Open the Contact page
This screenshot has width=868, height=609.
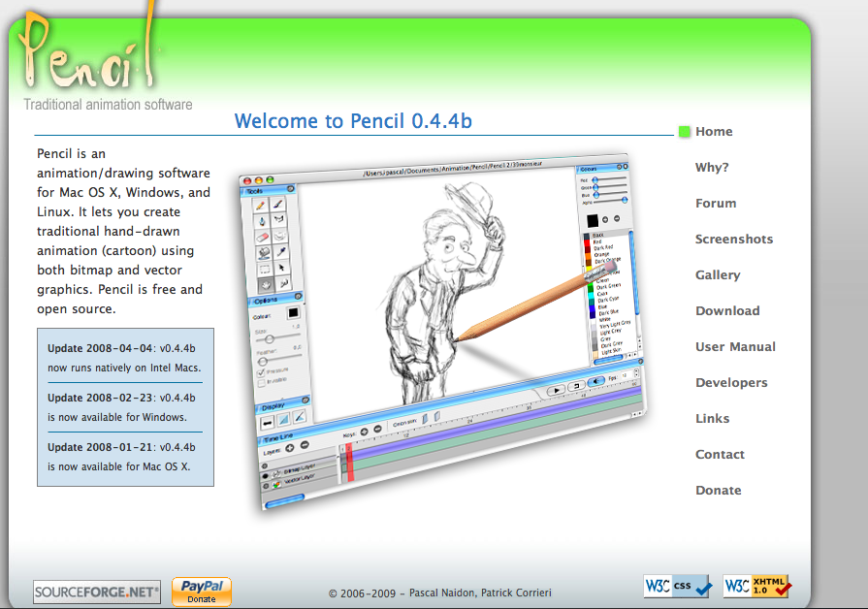[720, 455]
